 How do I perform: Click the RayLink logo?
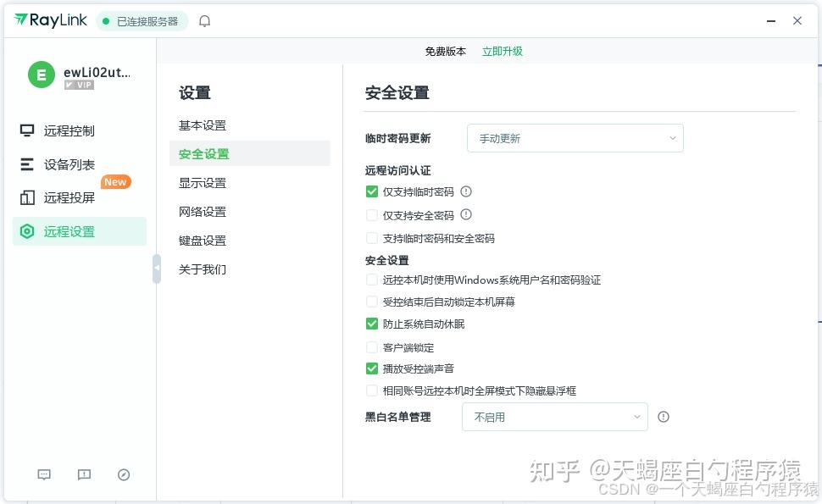(x=50, y=20)
